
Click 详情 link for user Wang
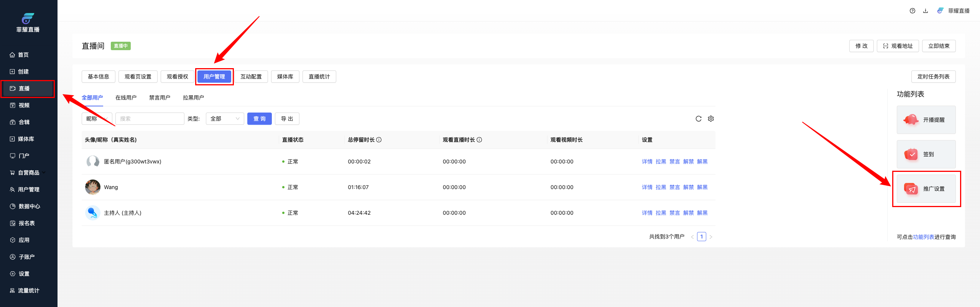647,187
